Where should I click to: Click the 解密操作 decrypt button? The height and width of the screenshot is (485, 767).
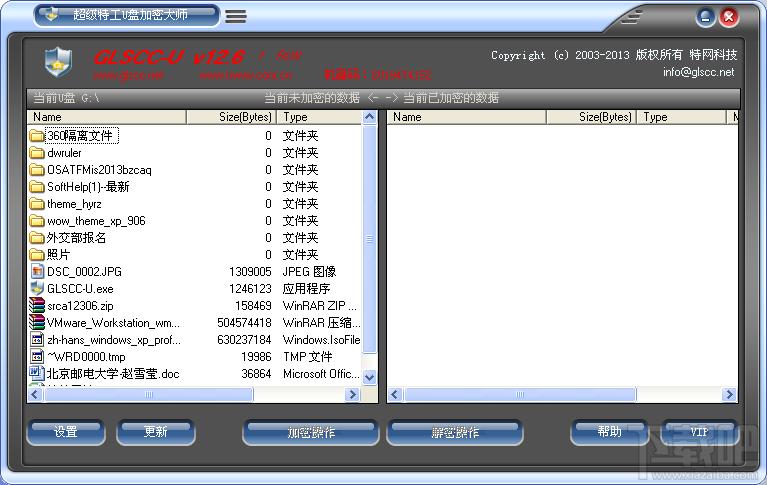coord(455,433)
